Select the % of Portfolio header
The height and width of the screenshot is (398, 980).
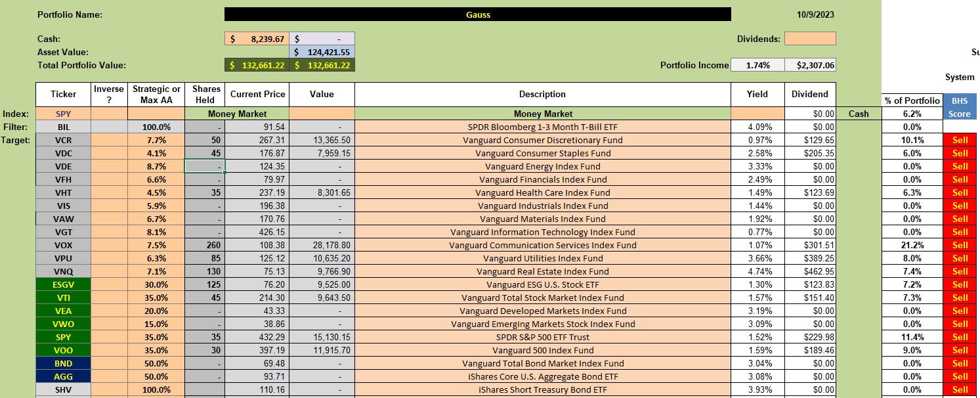pos(912,100)
